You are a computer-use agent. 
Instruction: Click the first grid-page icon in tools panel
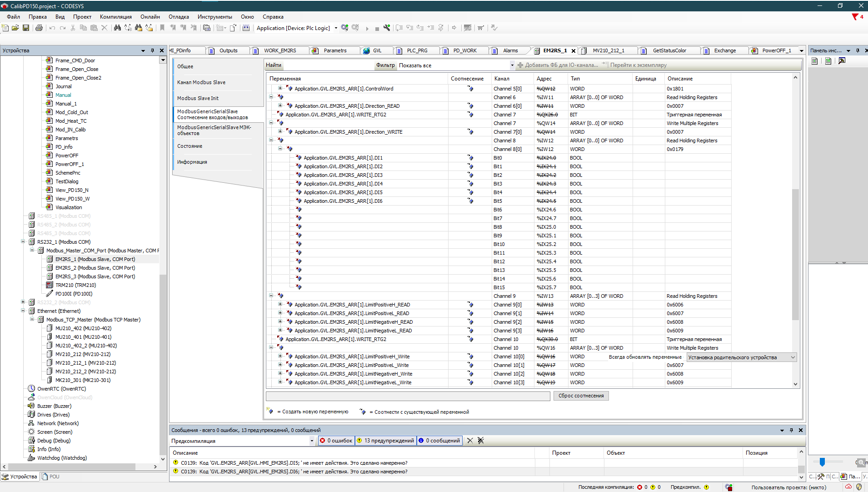pyautogui.click(x=815, y=61)
